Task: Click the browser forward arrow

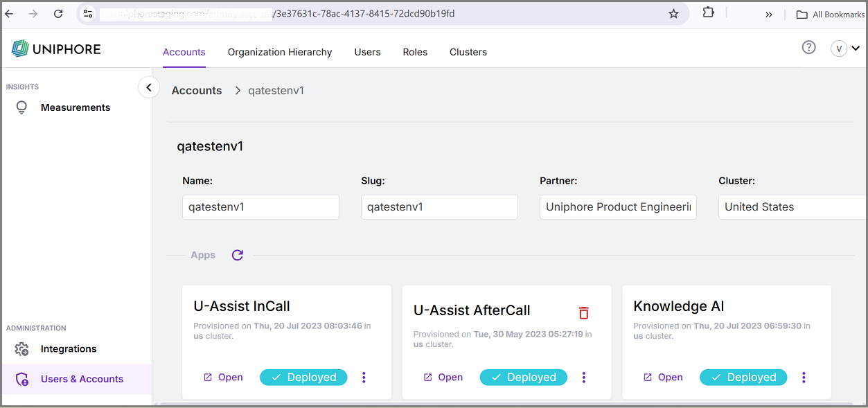Action: pyautogui.click(x=33, y=14)
